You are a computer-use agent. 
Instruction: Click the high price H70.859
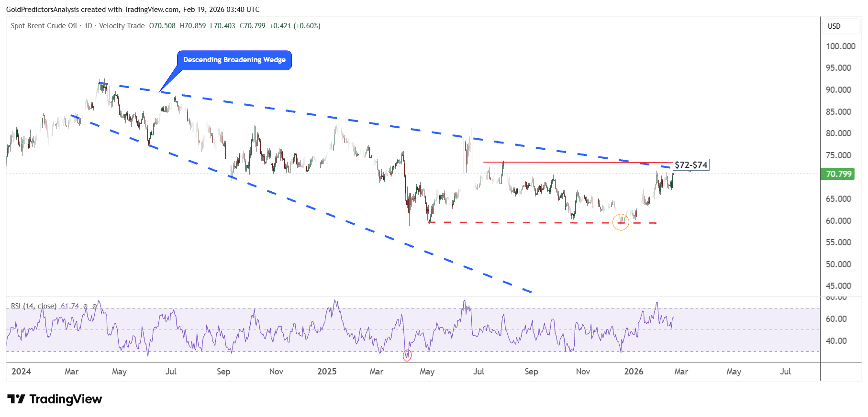point(193,26)
